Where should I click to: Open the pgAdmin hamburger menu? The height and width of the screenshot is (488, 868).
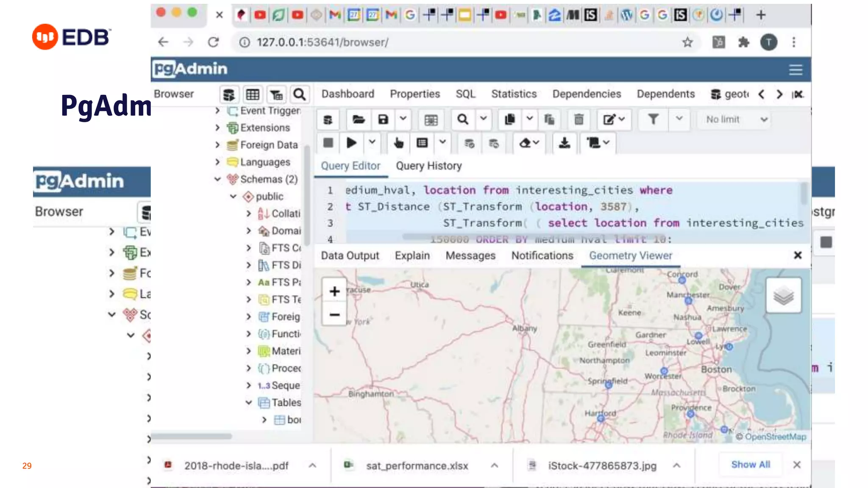click(x=796, y=70)
